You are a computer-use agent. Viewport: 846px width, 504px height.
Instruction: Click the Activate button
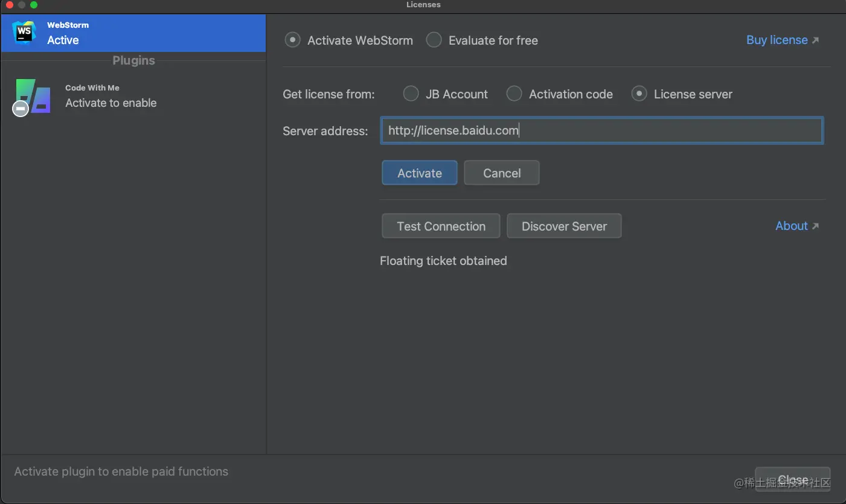pyautogui.click(x=420, y=173)
